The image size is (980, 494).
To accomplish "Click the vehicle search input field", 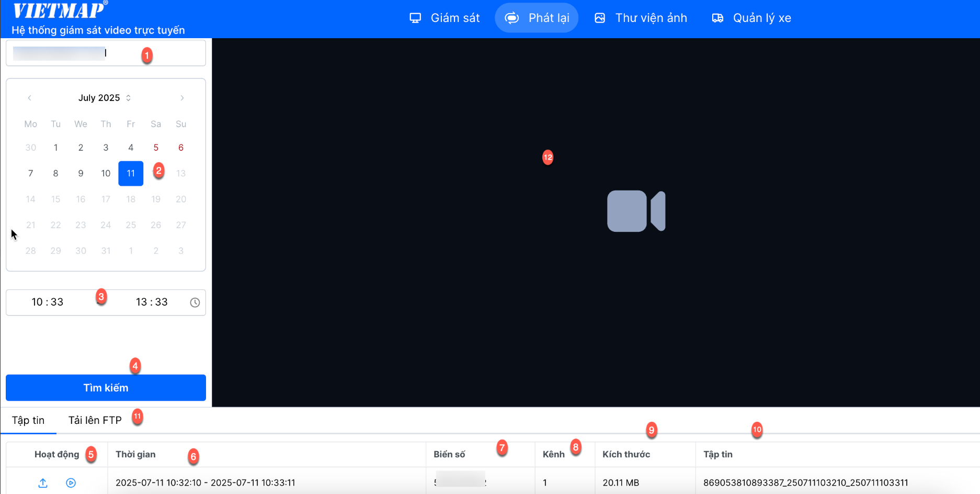I will [106, 53].
